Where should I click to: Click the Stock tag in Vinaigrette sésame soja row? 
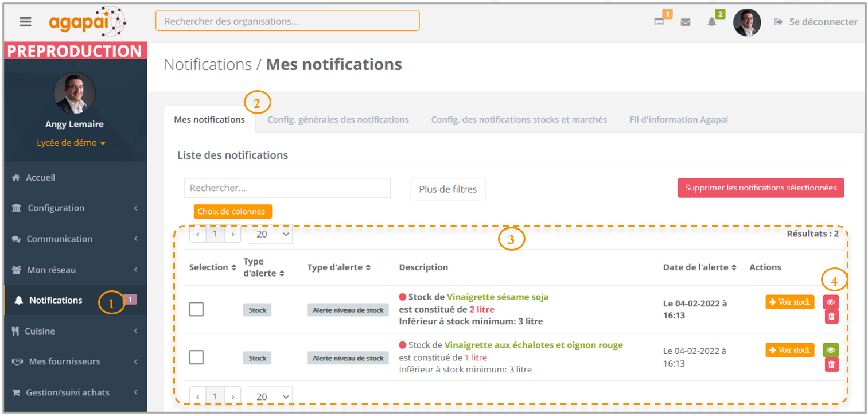point(257,310)
